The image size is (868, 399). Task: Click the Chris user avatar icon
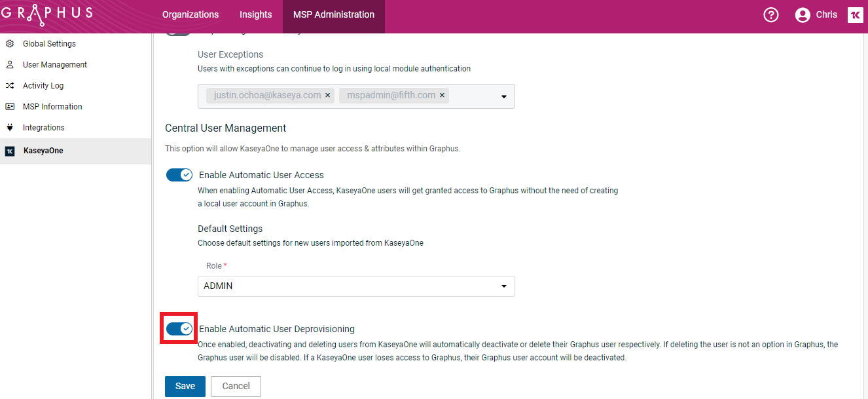point(803,15)
